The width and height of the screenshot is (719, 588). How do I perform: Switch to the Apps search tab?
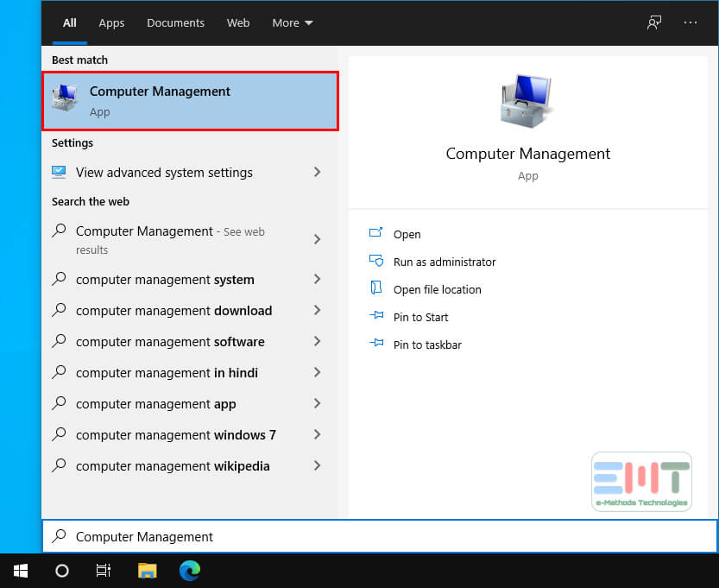[x=111, y=22]
